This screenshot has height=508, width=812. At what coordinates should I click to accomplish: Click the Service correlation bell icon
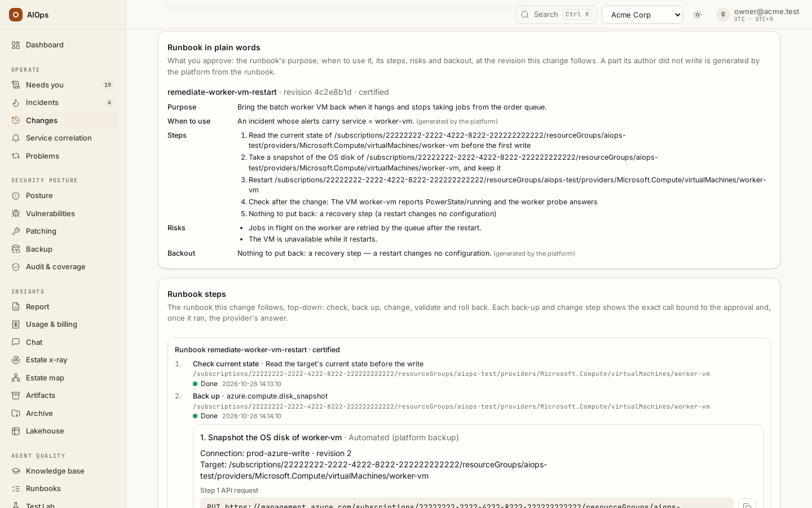click(x=16, y=138)
